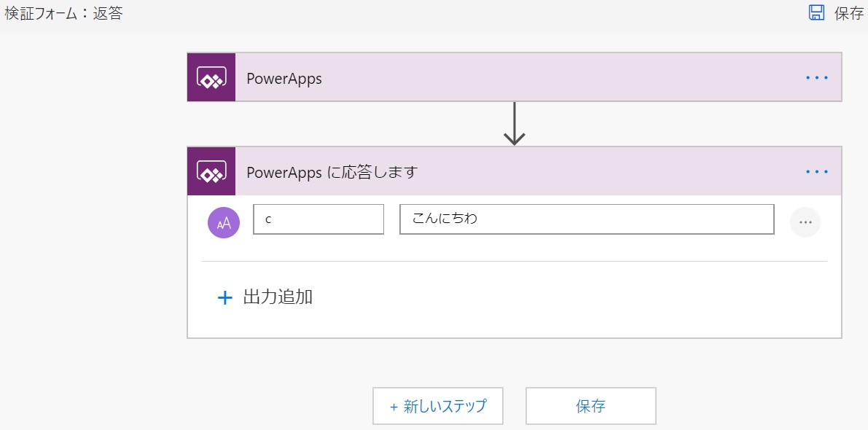Click the 保存 button at the bottom
Viewport: 868px width, 430px height.
[x=591, y=406]
